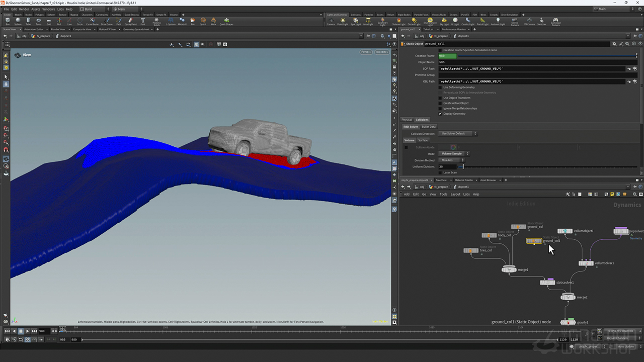
Task: Click the Point Light shelf icon
Action: [343, 22]
